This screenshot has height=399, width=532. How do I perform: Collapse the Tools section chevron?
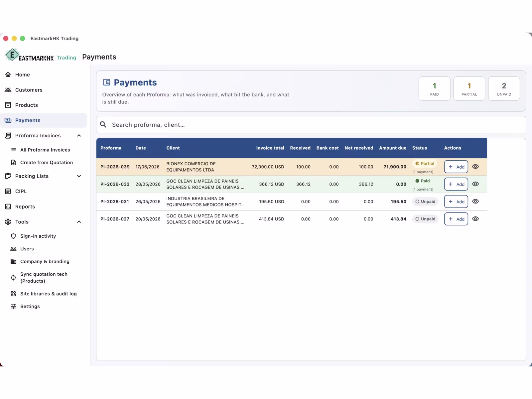(79, 222)
